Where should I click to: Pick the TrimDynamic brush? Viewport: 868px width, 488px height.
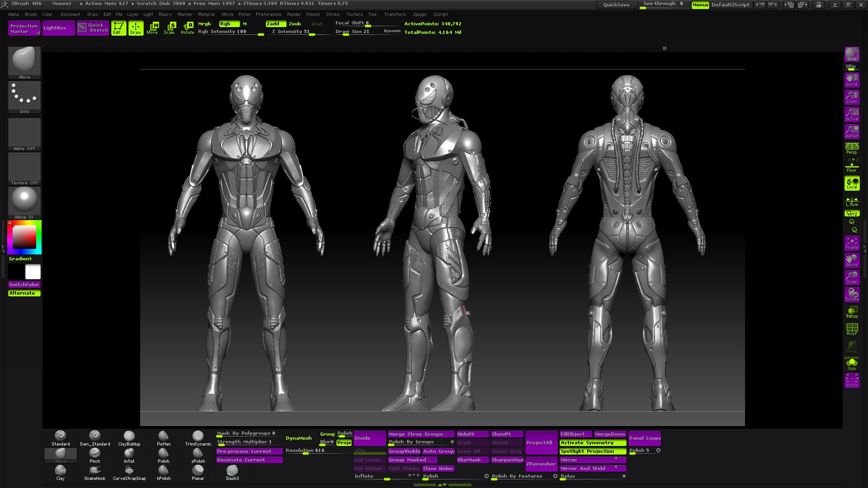tap(198, 438)
